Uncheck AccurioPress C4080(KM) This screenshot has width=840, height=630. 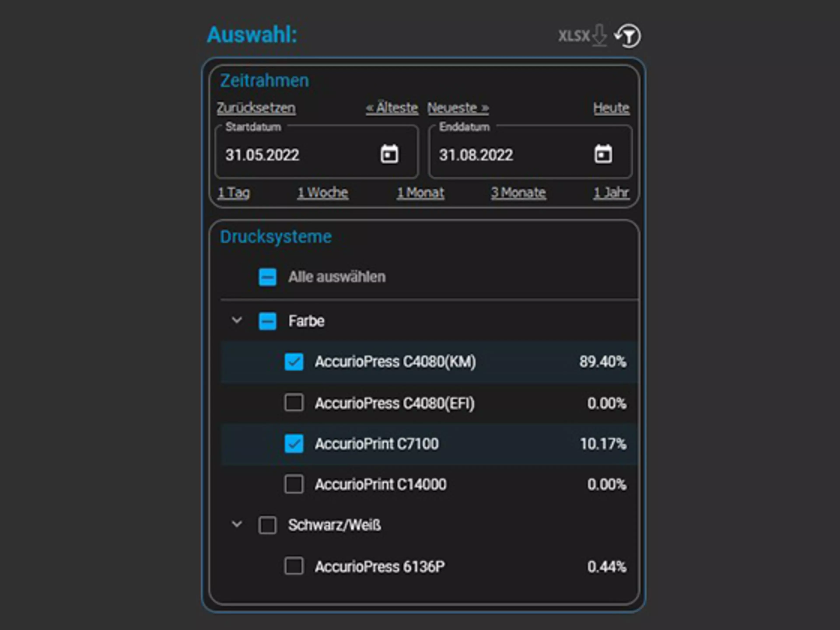[x=294, y=362]
